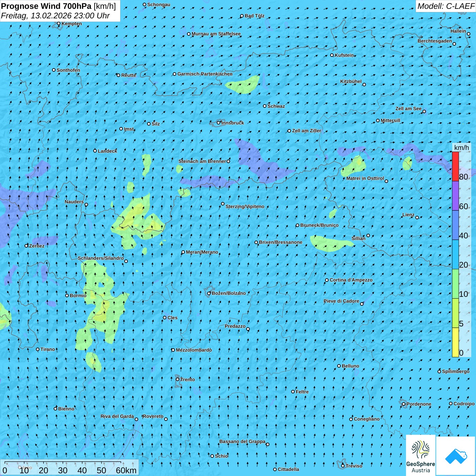Select the Murnau am Staffelsee label
The height and width of the screenshot is (476, 476).
click(216, 34)
